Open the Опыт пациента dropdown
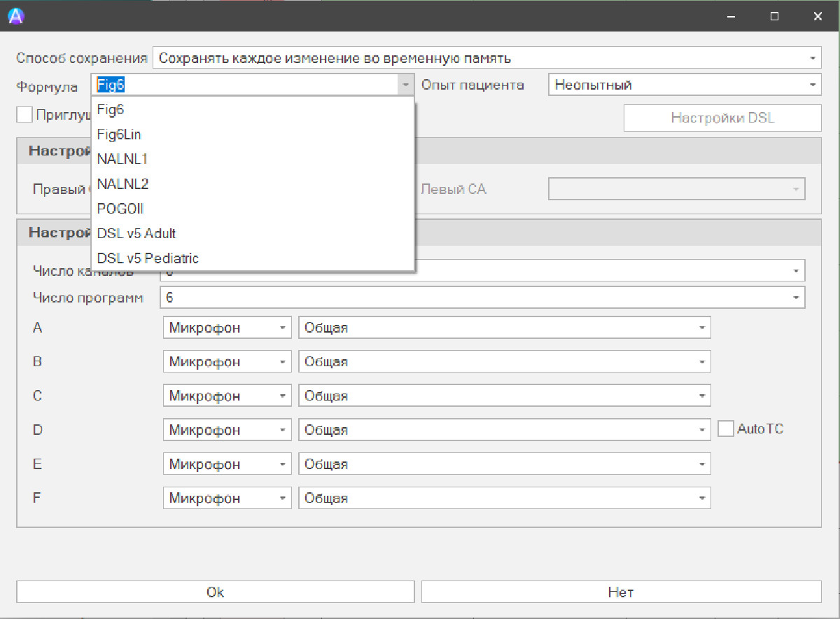This screenshot has width=840, height=619. (685, 85)
